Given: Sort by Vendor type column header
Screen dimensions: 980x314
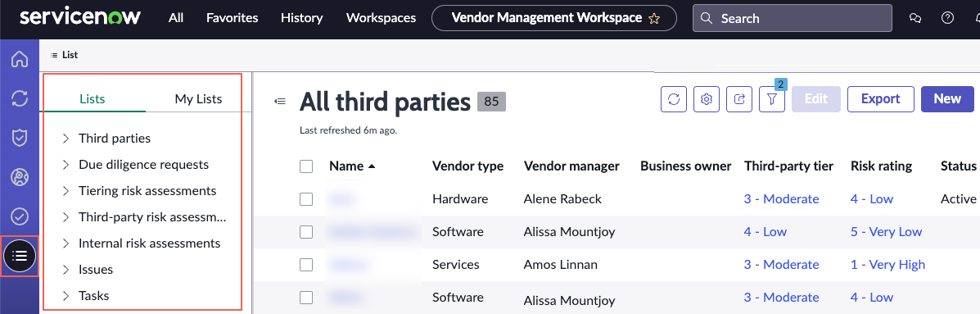Looking at the screenshot, I should click(x=467, y=166).
